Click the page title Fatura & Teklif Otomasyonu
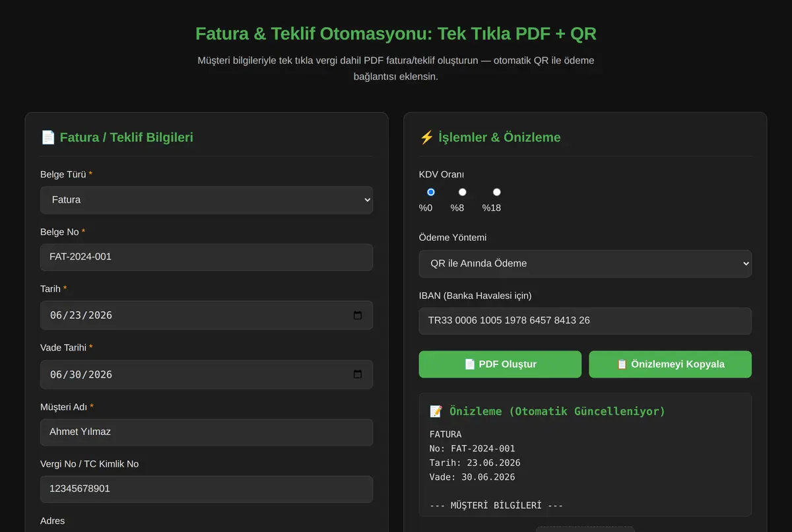The height and width of the screenshot is (532, 792). tap(396, 34)
